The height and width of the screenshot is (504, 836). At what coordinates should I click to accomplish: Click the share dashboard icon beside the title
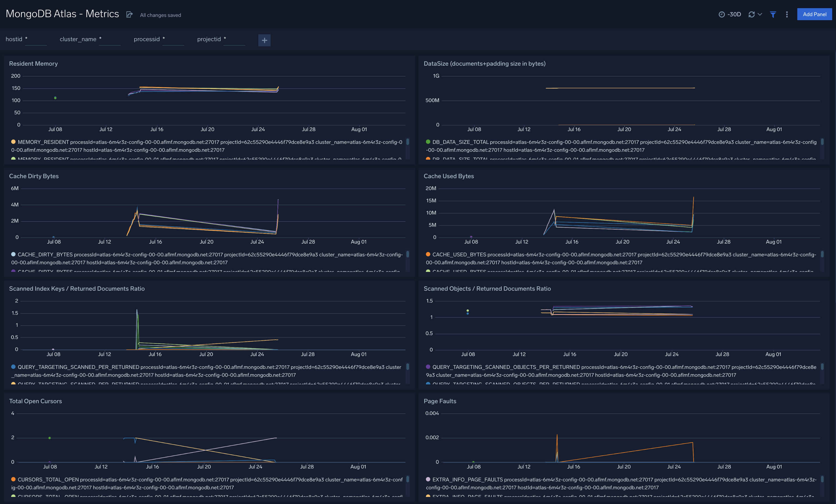tap(129, 14)
